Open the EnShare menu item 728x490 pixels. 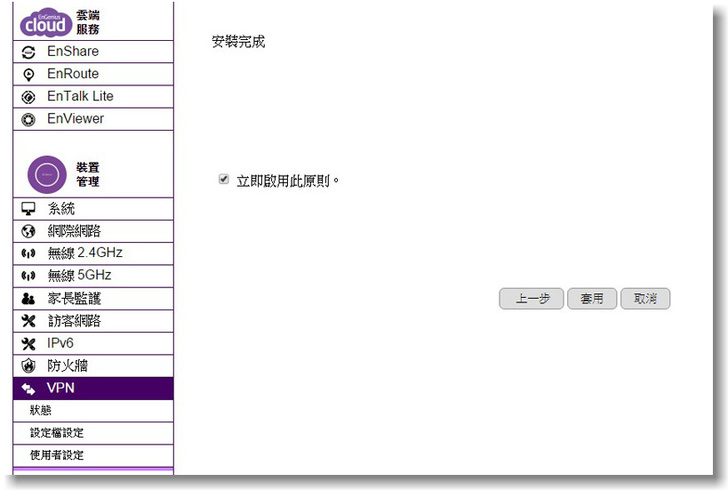[x=93, y=52]
